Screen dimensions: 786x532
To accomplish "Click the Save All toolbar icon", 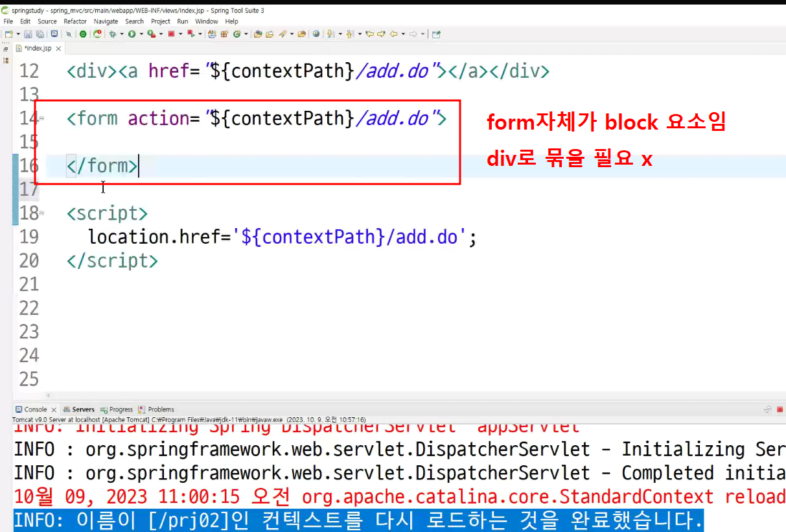I will coord(40,34).
